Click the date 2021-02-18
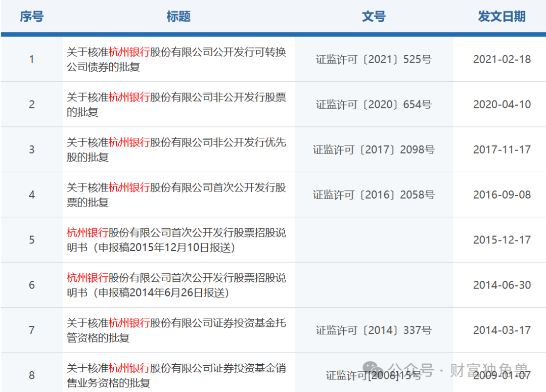Viewport: 546px width, 392px height. pyautogui.click(x=502, y=60)
